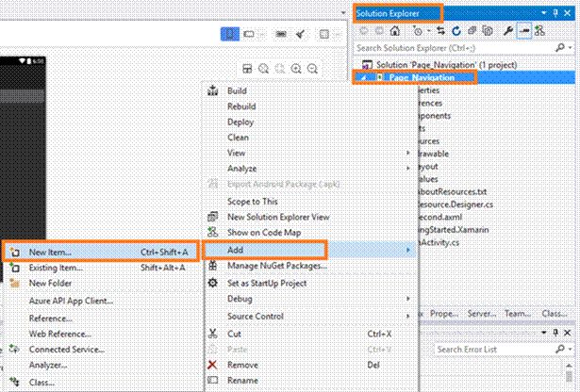
Task: Click the action bar designer icon
Action: click(281, 34)
